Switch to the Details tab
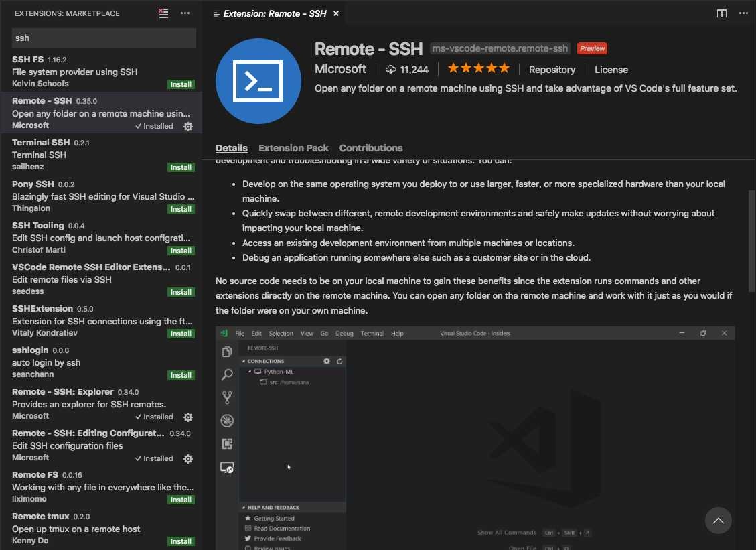The image size is (756, 550). tap(232, 148)
